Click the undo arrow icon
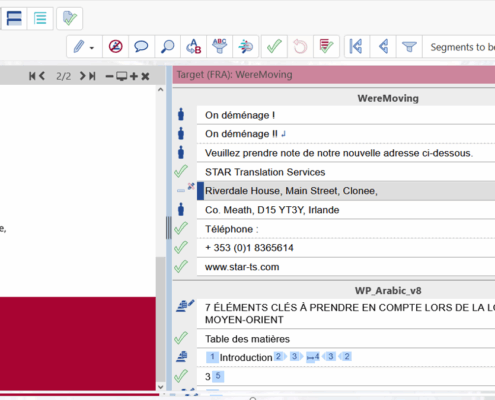 tap(300, 46)
